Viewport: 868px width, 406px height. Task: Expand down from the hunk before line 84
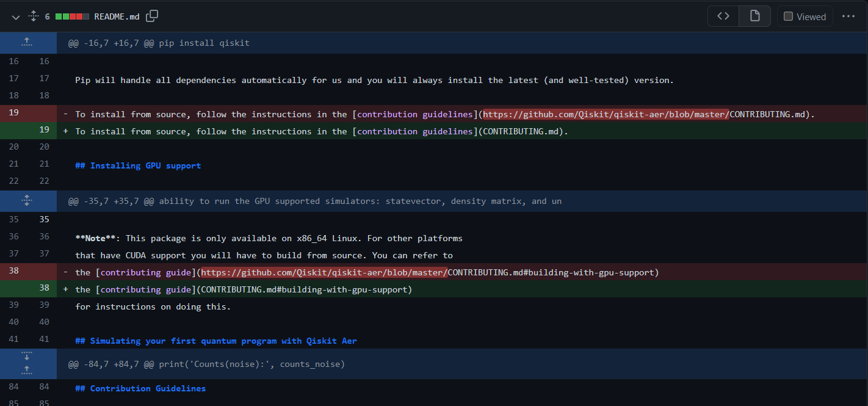coord(27,357)
